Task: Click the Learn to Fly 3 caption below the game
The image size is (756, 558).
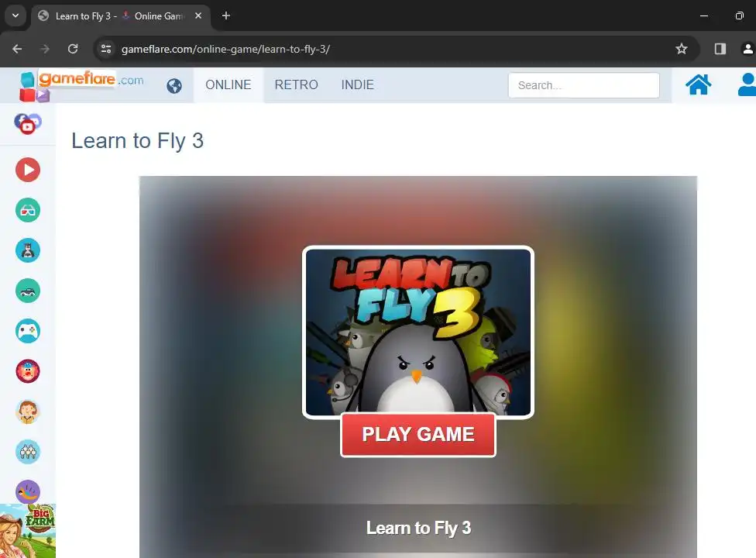Action: click(418, 528)
